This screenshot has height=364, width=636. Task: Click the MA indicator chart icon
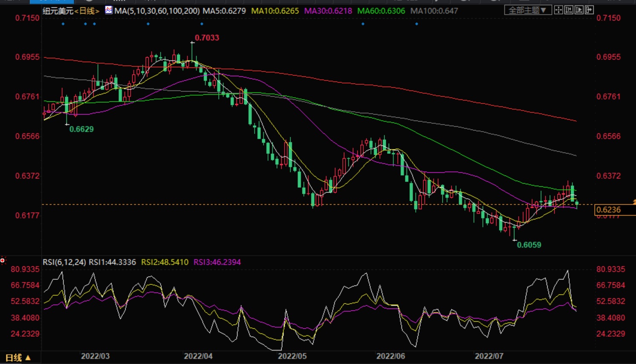click(x=109, y=10)
